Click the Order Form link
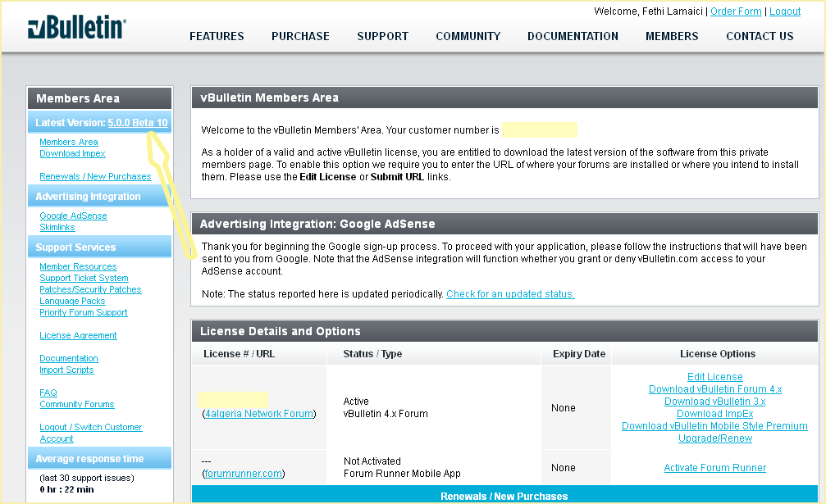826x504 pixels. click(x=736, y=11)
